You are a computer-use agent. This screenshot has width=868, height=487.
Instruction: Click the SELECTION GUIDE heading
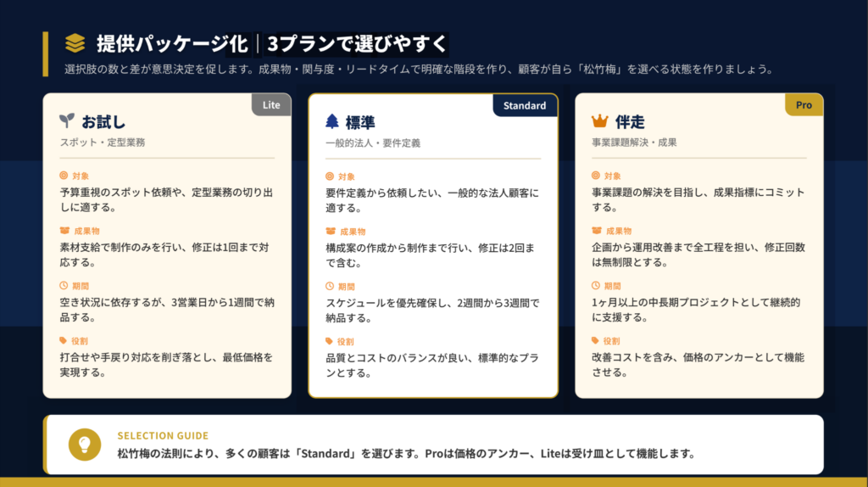tap(163, 436)
